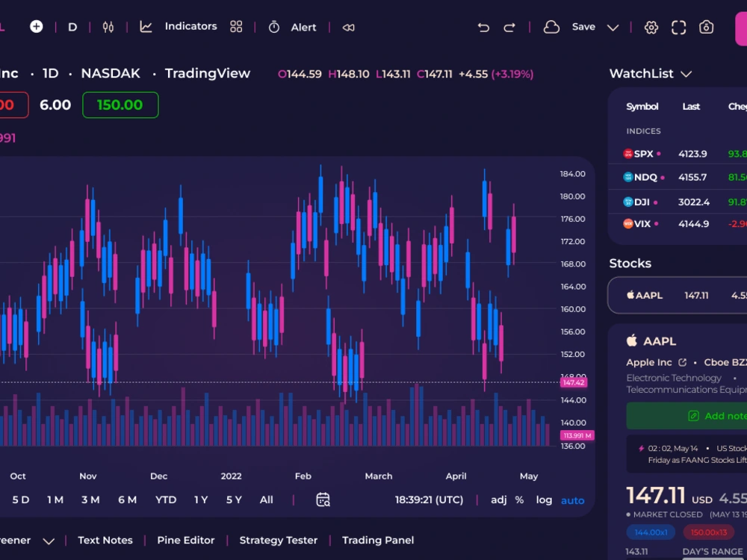This screenshot has height=560, width=747.
Task: Click the Add note pencil icon
Action: click(694, 416)
